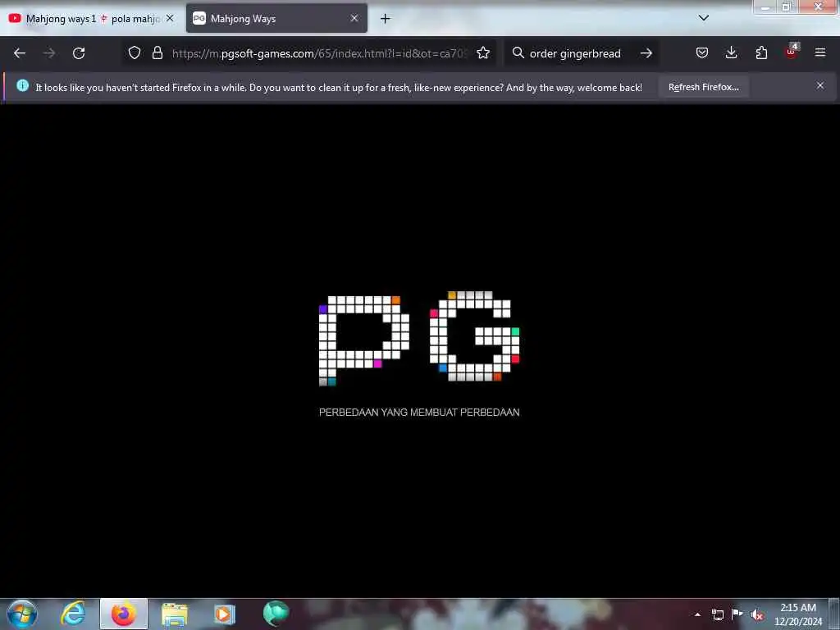
Task: Close the Mahjong Ways PG tab
Action: pos(354,18)
